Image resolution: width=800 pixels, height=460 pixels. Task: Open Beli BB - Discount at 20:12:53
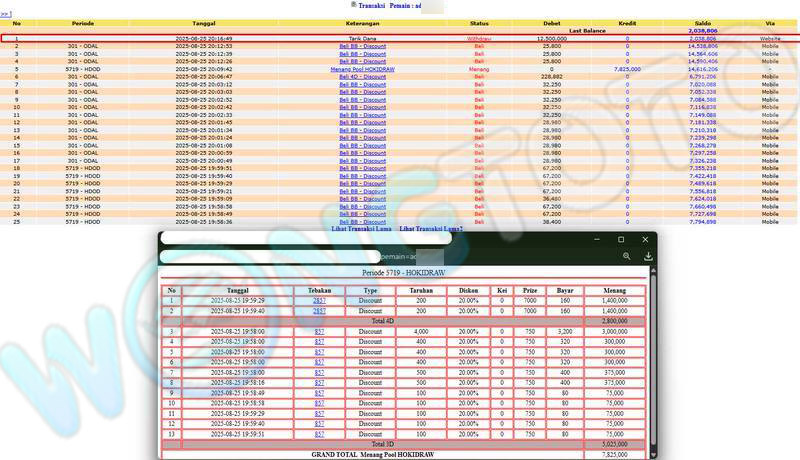click(x=362, y=46)
